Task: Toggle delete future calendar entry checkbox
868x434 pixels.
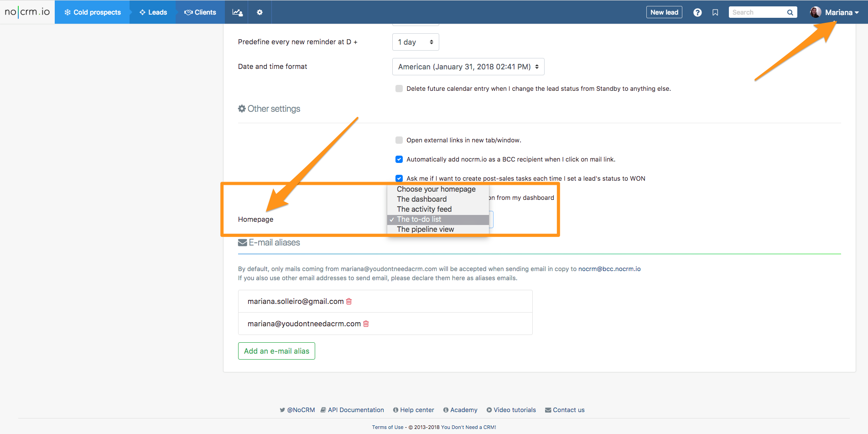Action: (x=399, y=89)
